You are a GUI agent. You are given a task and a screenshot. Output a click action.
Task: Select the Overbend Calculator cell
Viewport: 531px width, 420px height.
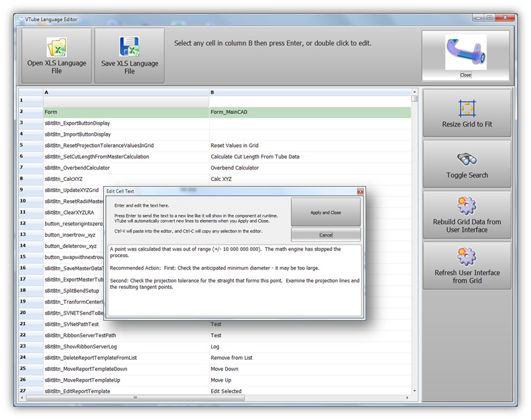pyautogui.click(x=309, y=168)
